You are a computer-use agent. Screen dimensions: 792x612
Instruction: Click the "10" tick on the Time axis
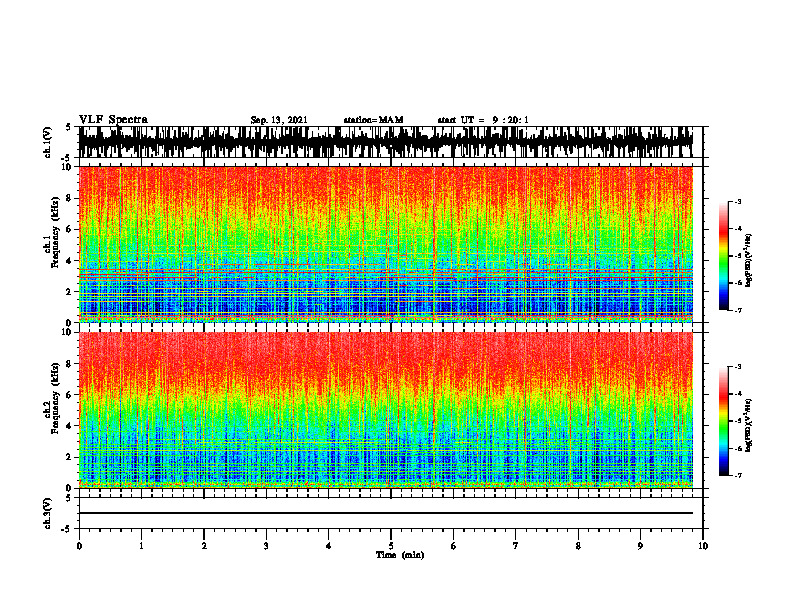click(x=703, y=546)
